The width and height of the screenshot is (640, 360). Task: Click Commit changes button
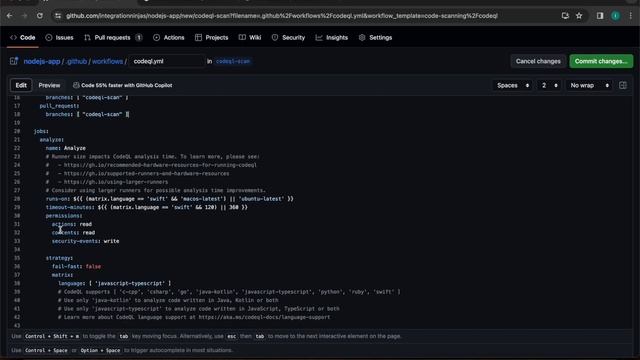[601, 61]
